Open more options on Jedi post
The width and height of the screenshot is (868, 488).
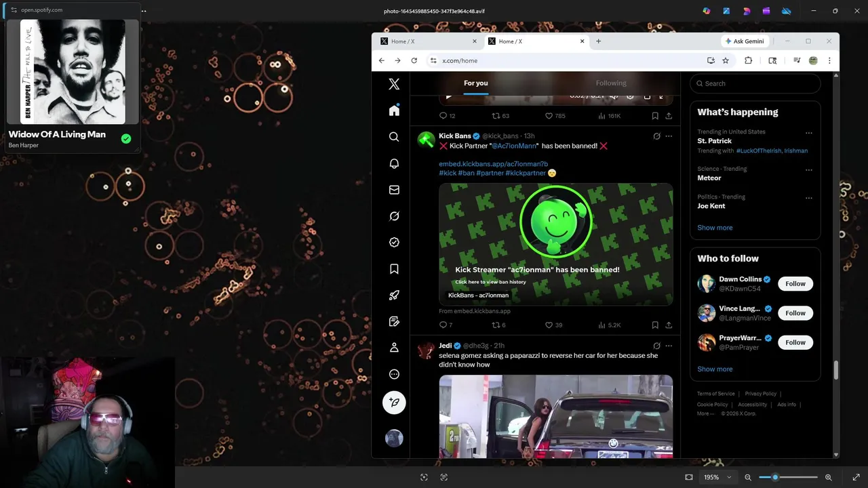(x=669, y=346)
